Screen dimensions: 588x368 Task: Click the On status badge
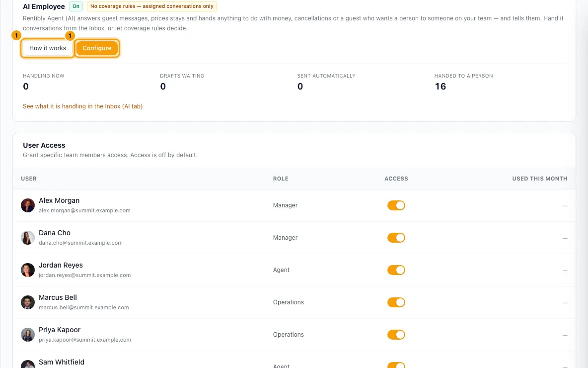pyautogui.click(x=76, y=6)
